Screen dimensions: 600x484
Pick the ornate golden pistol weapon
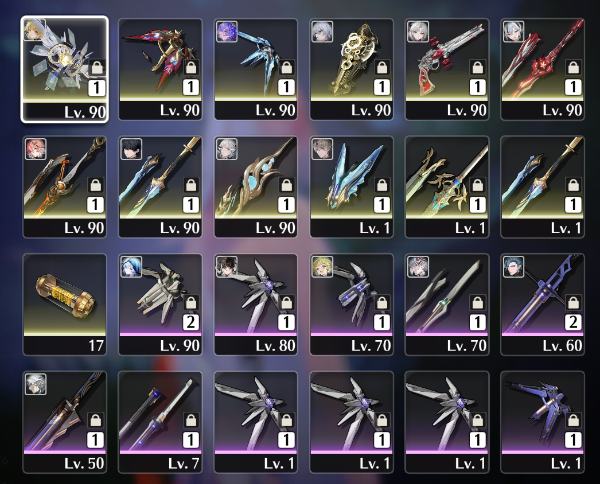(352, 69)
